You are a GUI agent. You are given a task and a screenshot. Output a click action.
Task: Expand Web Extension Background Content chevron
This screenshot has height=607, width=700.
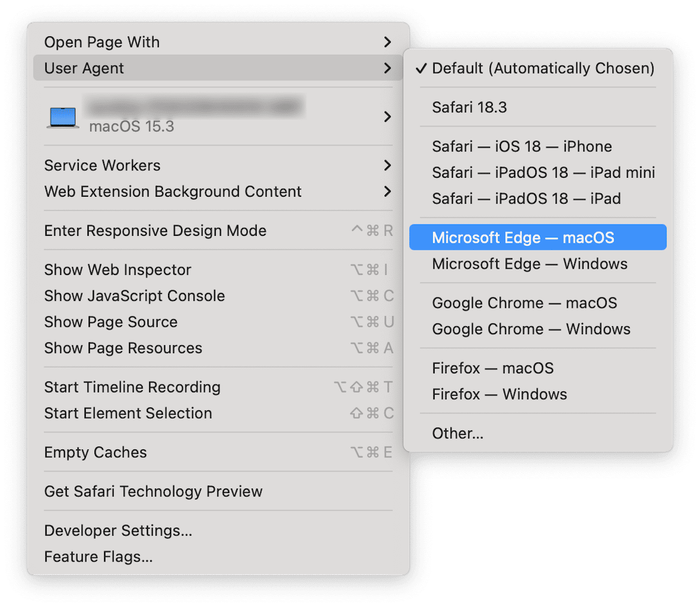tap(387, 191)
